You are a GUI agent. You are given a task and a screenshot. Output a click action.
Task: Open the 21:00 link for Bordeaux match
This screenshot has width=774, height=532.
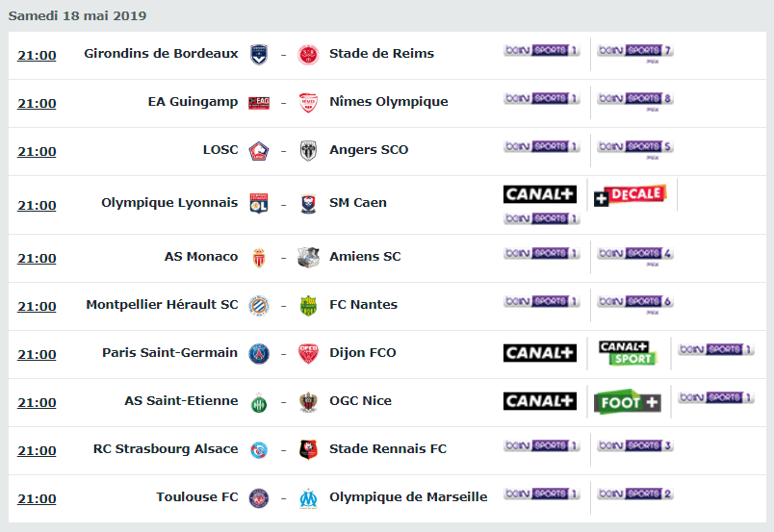point(37,55)
